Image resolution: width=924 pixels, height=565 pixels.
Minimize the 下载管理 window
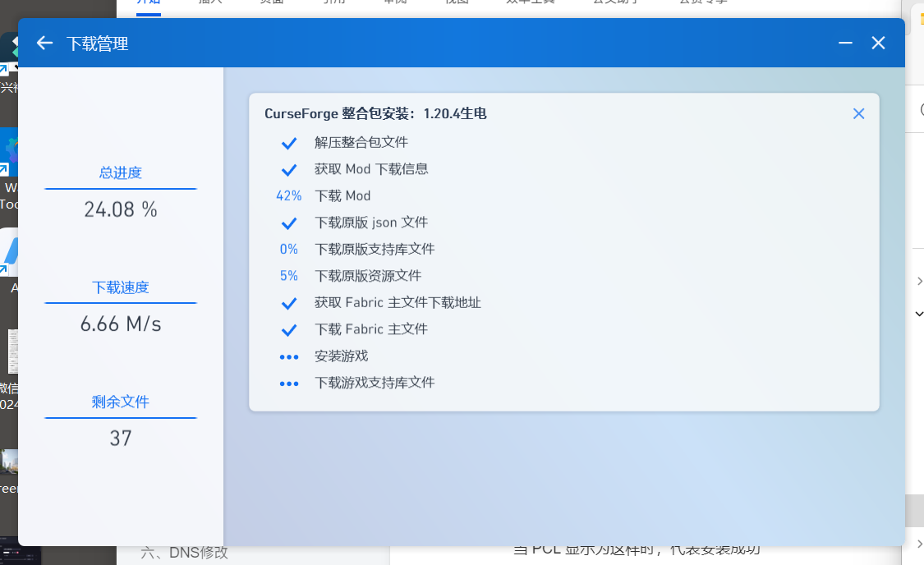[845, 43]
